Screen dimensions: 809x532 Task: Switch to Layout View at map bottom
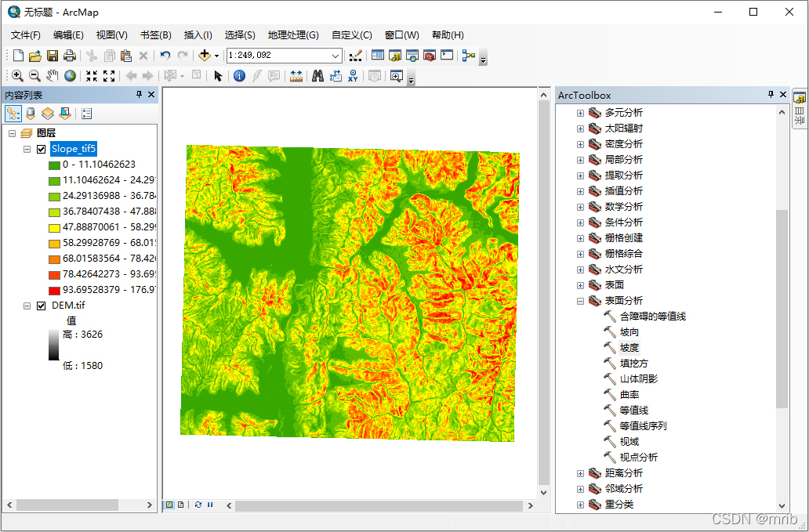pyautogui.click(x=180, y=505)
